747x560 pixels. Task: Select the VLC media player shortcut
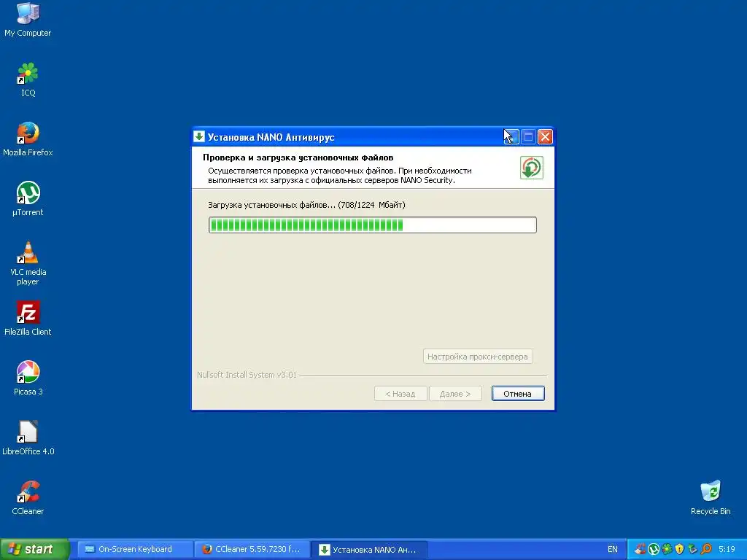coord(28,263)
